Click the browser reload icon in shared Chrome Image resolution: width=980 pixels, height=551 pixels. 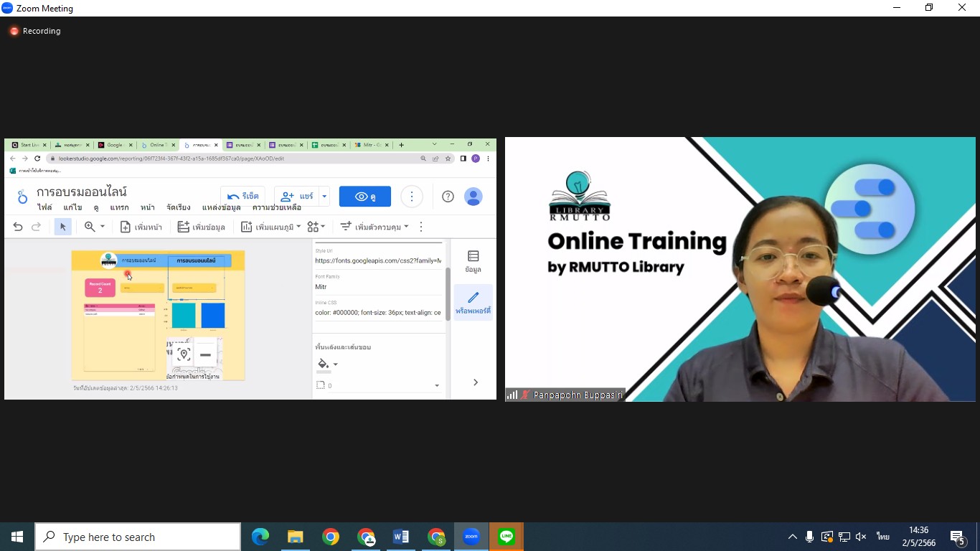coord(37,159)
